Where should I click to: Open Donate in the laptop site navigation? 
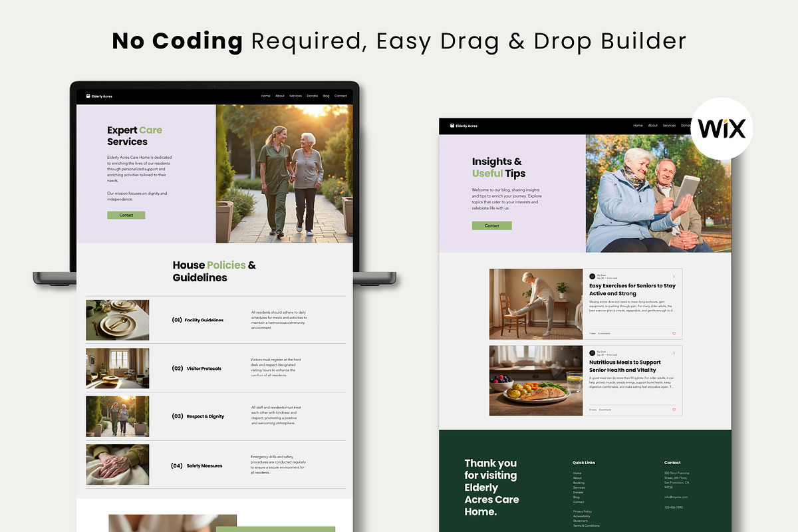tap(313, 96)
